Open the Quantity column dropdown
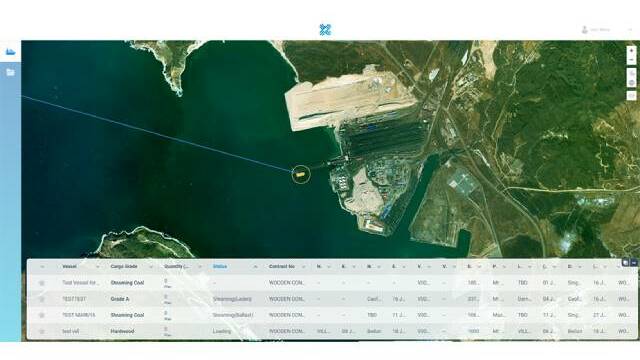 pos(200,267)
